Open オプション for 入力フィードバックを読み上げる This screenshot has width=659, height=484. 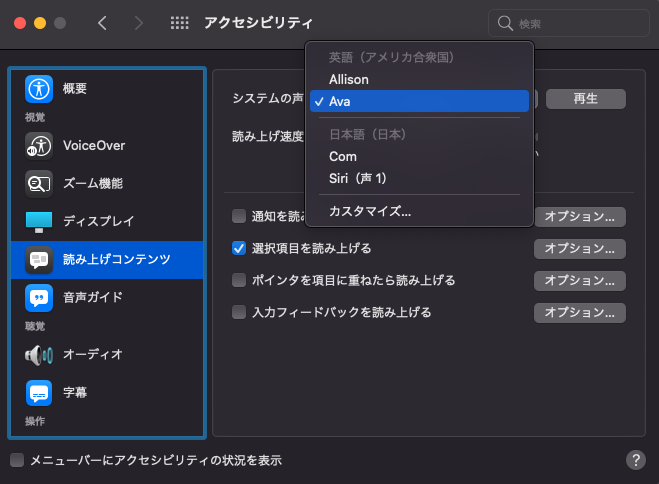[x=579, y=313]
